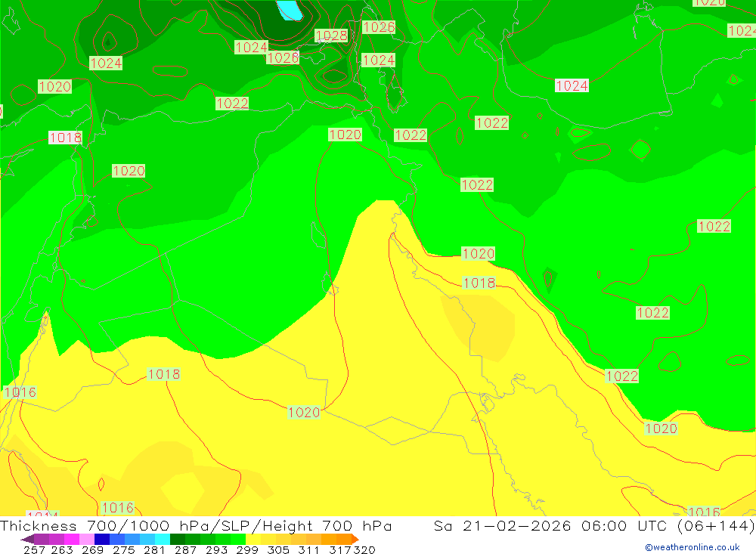The height and width of the screenshot is (554, 756).
Task: Click the 287 value under the legend
Action: point(185,549)
